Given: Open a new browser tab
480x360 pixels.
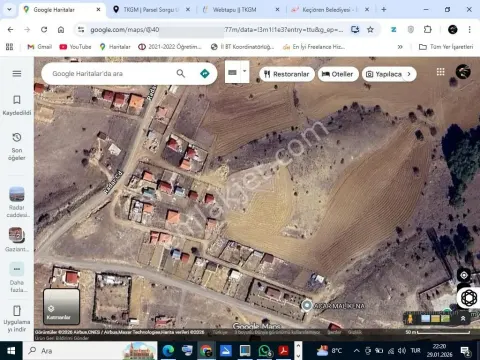Looking at the screenshot, I should pos(384,10).
